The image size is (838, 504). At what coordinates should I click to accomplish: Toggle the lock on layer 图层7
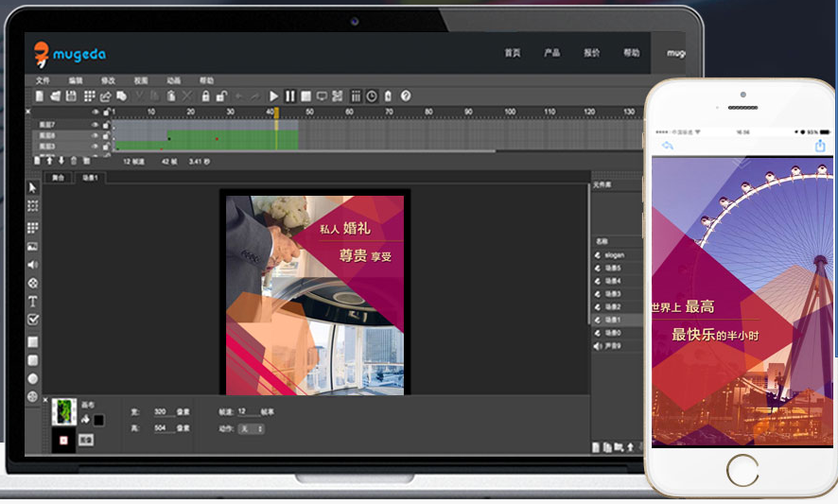[105, 125]
